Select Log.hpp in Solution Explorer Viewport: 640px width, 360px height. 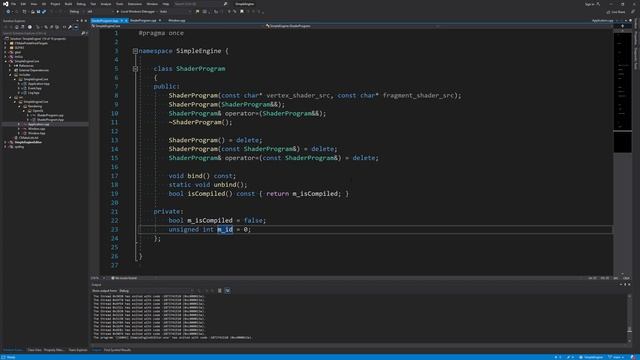pos(33,93)
